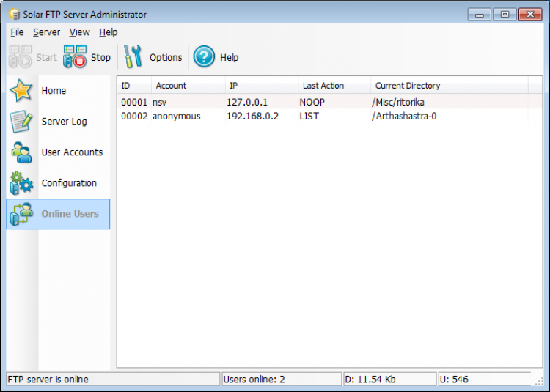The image size is (550, 392).
Task: Open Options via the wrench and screwdriver icon
Action: click(x=133, y=56)
